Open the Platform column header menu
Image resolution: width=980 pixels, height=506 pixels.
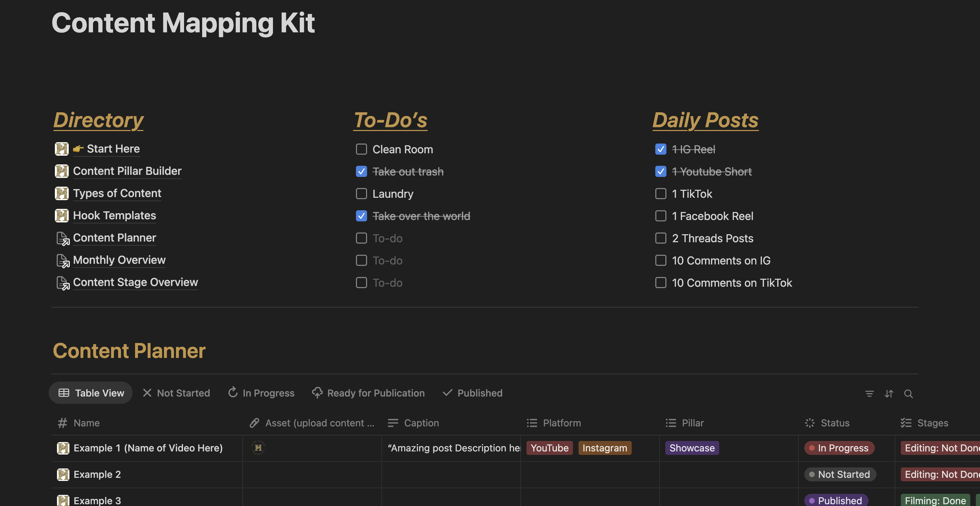point(561,423)
